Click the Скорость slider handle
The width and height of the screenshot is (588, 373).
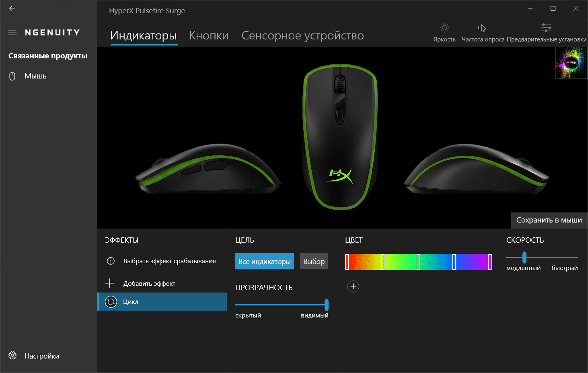coord(524,257)
